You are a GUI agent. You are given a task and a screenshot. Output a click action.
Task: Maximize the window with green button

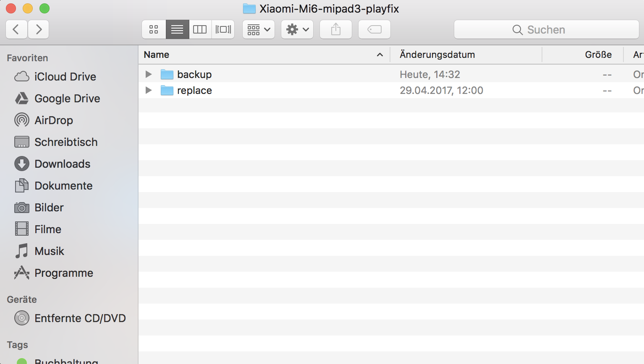point(45,8)
